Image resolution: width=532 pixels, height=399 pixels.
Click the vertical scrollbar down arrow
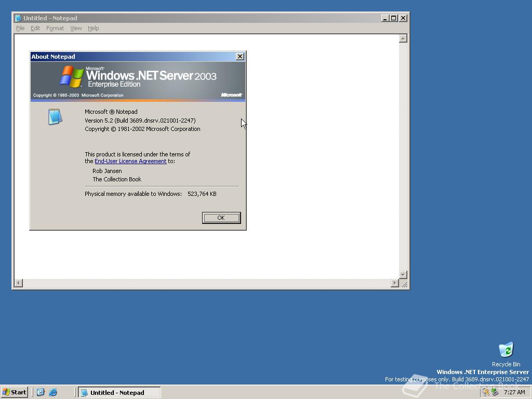pos(403,274)
